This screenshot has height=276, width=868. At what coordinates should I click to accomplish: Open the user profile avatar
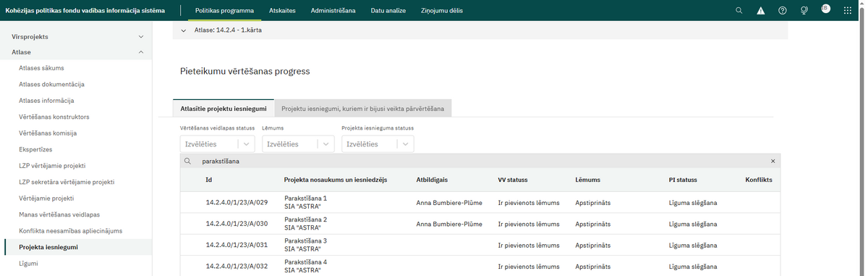click(825, 9)
